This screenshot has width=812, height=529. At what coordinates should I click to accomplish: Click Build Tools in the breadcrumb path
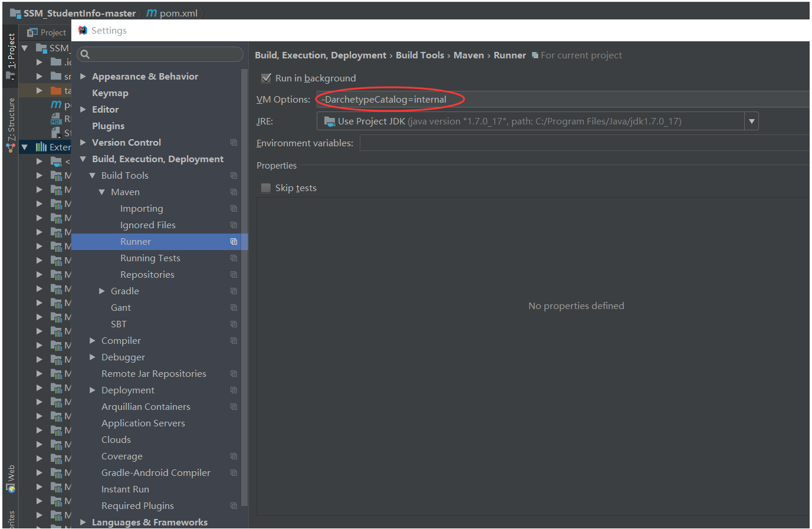pyautogui.click(x=420, y=55)
